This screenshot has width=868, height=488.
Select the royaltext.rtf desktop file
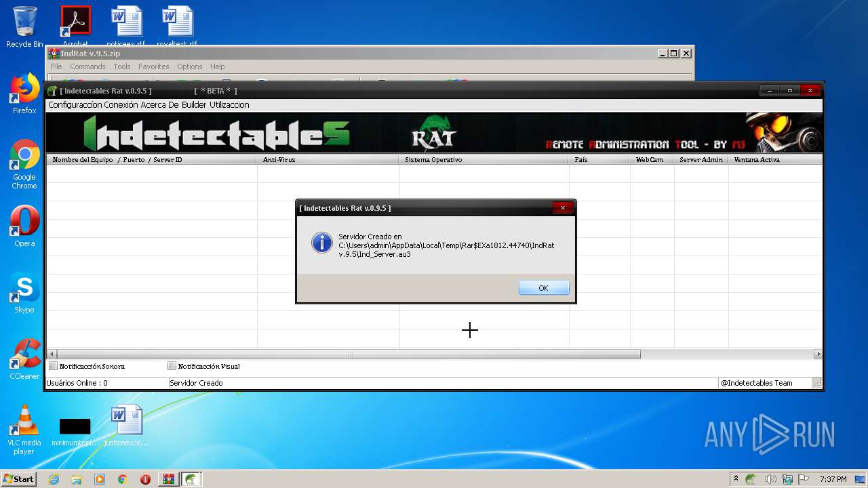coord(177,26)
